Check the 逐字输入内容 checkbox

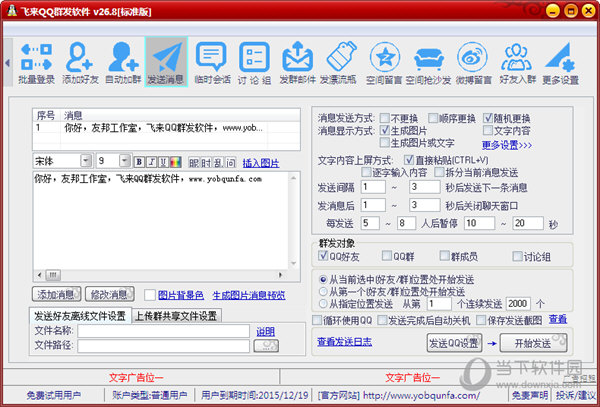tap(366, 172)
